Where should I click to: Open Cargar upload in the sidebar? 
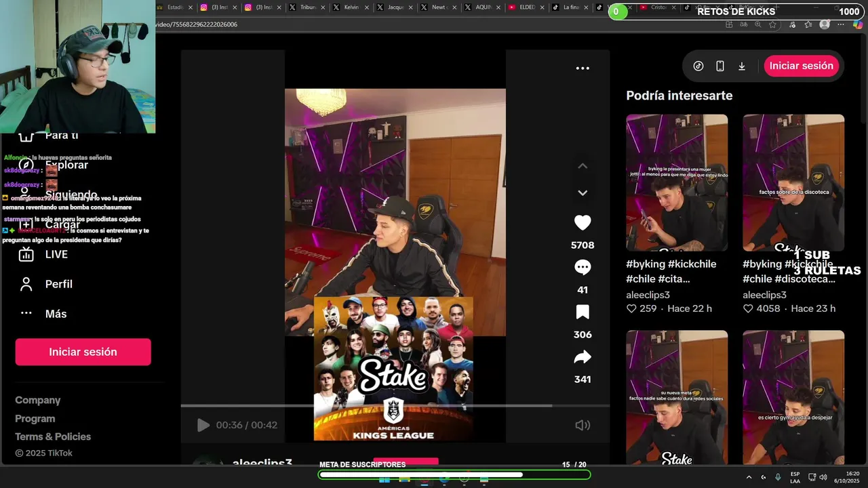(62, 224)
